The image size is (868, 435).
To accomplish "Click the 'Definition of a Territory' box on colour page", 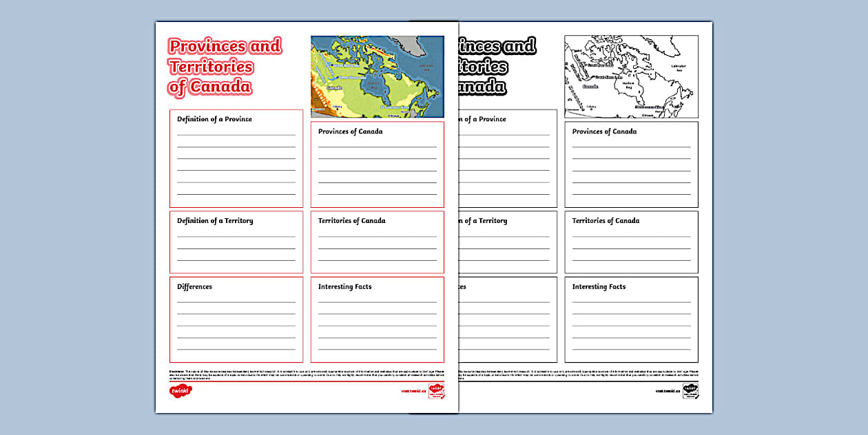I will click(x=236, y=242).
